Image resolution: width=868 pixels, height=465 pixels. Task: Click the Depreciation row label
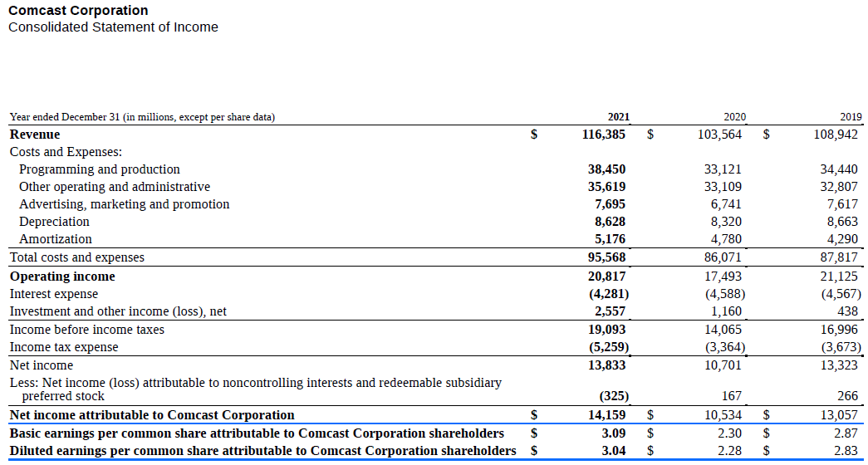point(54,222)
